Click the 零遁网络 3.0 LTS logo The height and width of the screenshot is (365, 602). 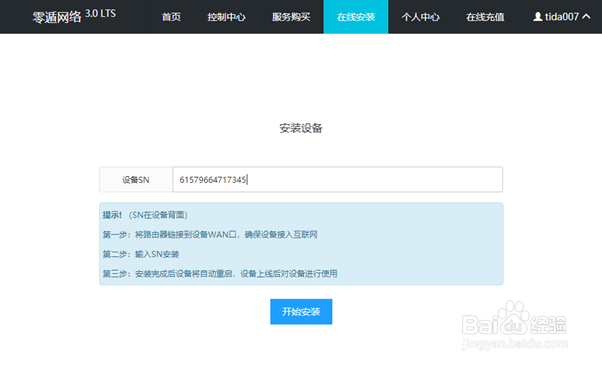point(74,17)
